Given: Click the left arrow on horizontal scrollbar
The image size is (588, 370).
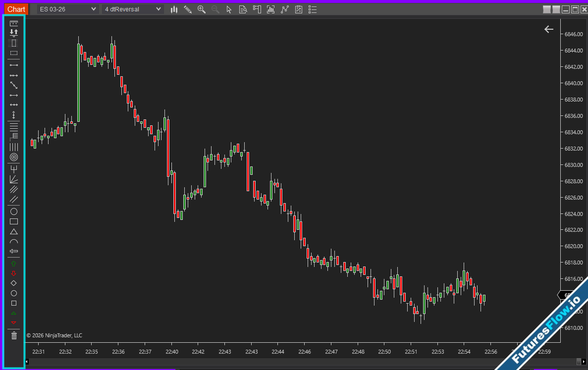Looking at the screenshot, I should tap(27, 362).
